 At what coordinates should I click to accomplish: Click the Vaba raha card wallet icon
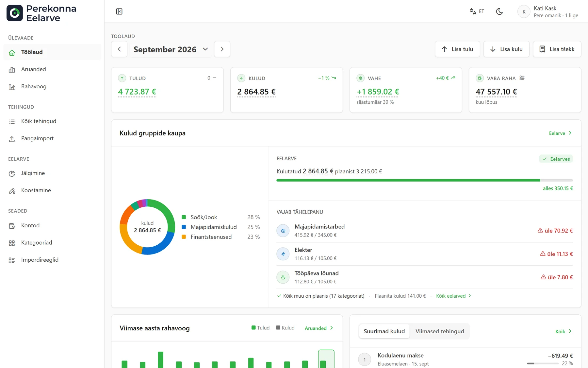[x=480, y=78]
